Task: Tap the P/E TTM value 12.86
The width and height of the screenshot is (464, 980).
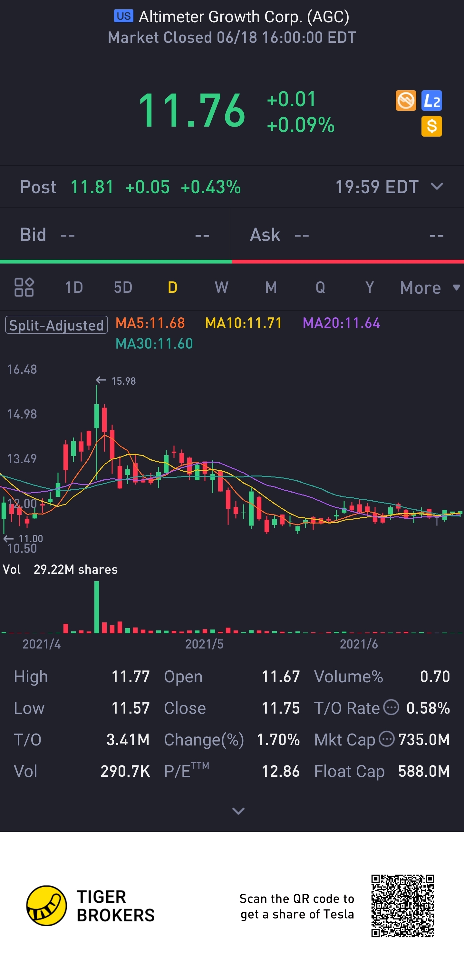Action: click(281, 771)
